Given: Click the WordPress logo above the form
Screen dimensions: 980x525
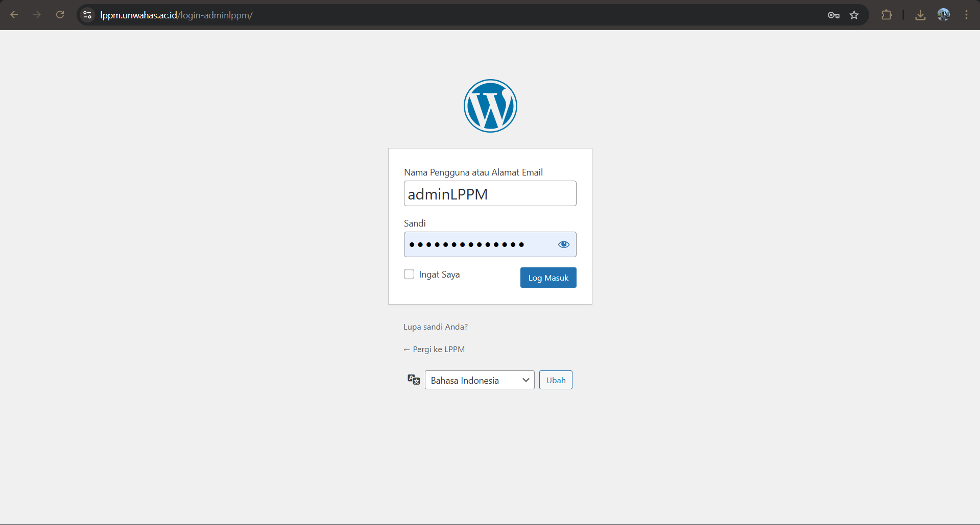Looking at the screenshot, I should tap(490, 106).
